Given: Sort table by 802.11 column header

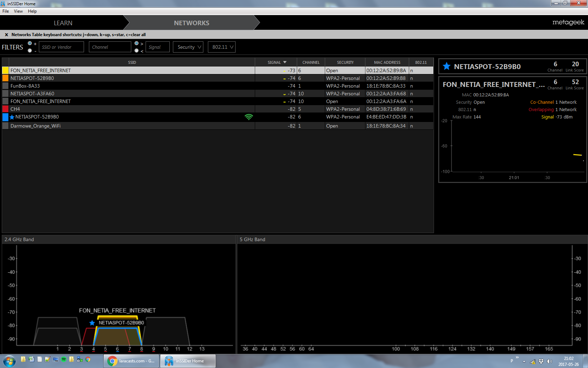Looking at the screenshot, I should [x=421, y=62].
